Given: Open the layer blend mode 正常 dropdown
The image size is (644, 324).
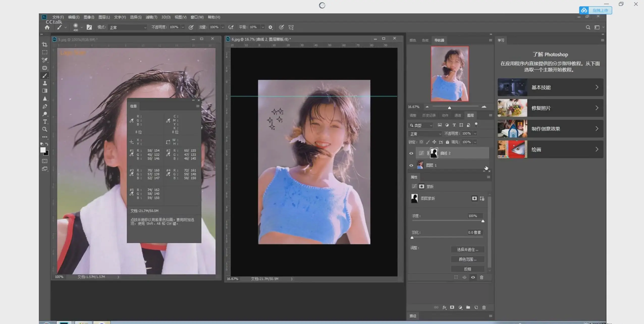Looking at the screenshot, I should [x=425, y=134].
